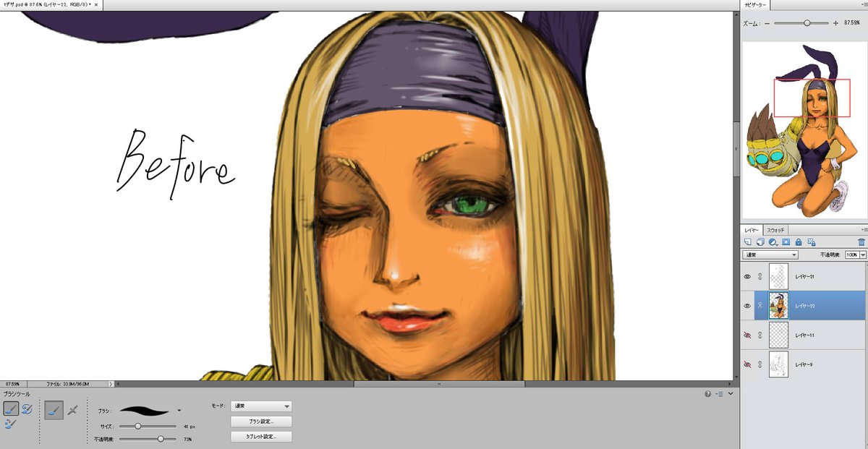Toggle link icon of レイヤー11
Screen dimensions: 868x449
tap(759, 335)
